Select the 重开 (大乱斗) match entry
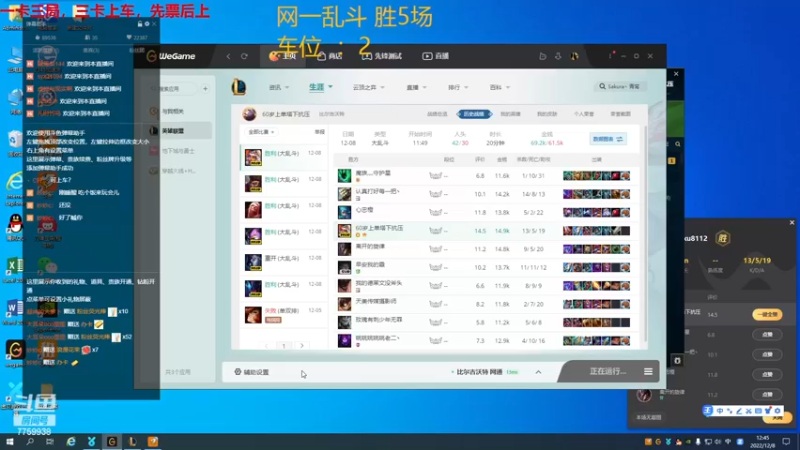 click(283, 262)
